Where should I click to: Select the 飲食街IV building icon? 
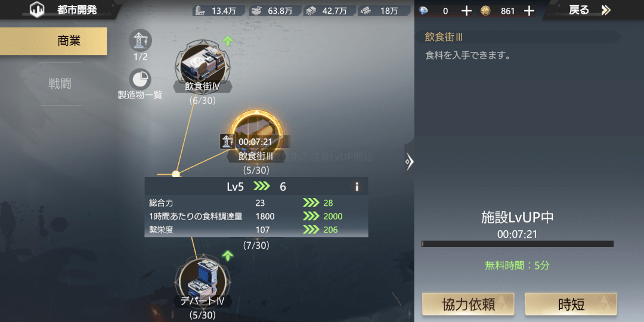(x=203, y=66)
